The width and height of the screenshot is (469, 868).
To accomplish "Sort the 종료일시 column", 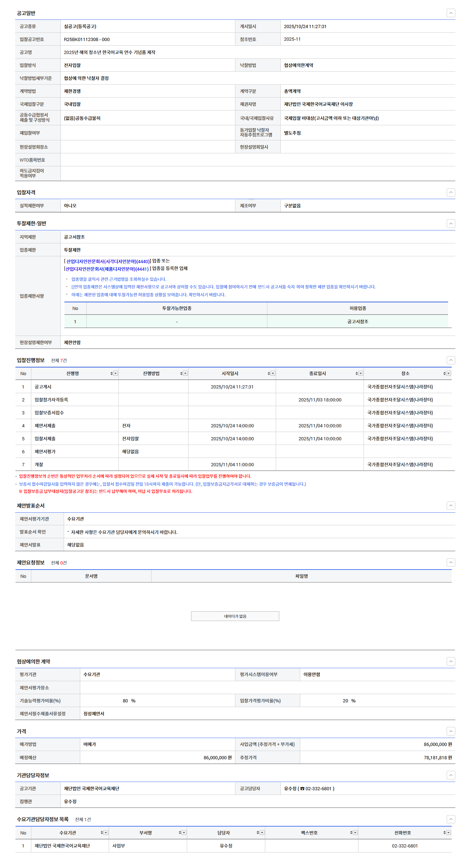I will (357, 373).
